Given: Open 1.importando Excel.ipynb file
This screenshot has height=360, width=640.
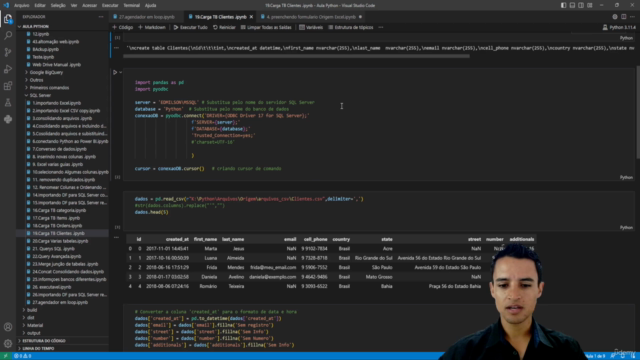Looking at the screenshot, I should point(56,103).
